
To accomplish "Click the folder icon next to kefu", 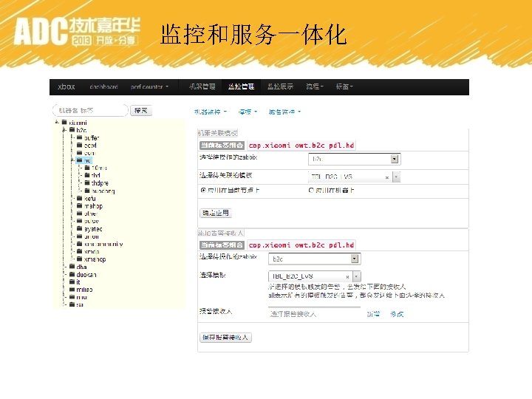I will [x=79, y=198].
